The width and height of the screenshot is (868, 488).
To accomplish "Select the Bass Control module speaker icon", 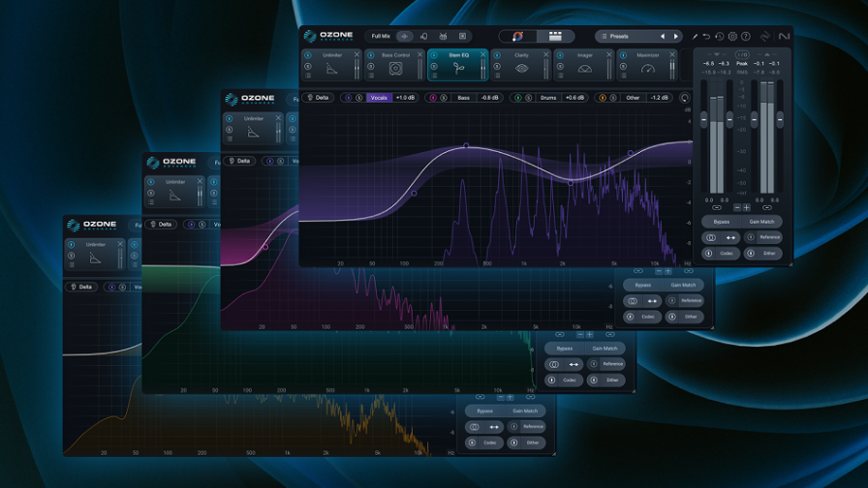I will coord(395,69).
